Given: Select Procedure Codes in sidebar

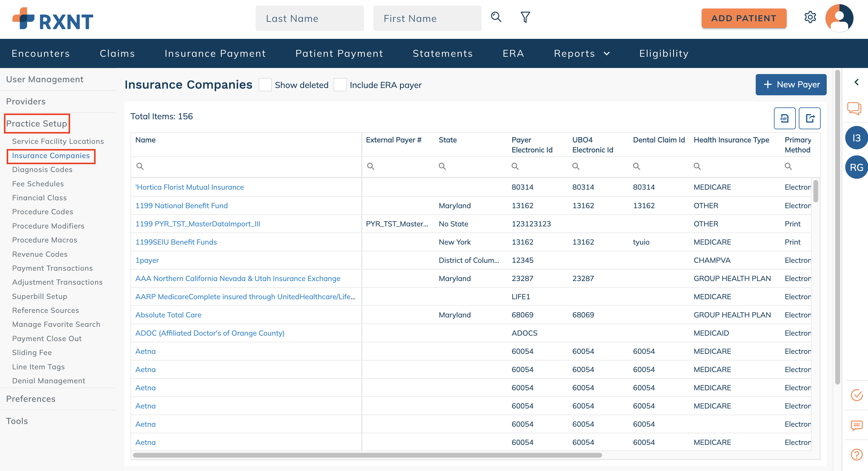Looking at the screenshot, I should click(x=42, y=212).
